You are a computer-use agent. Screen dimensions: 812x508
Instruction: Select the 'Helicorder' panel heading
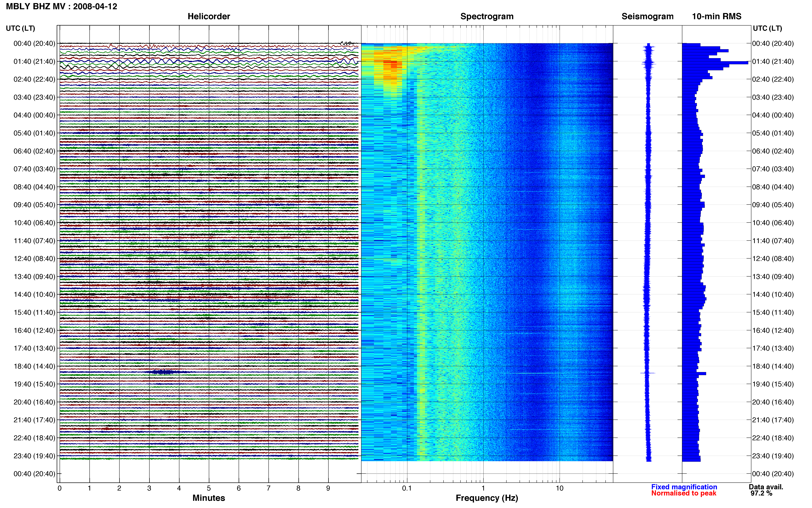click(x=209, y=16)
